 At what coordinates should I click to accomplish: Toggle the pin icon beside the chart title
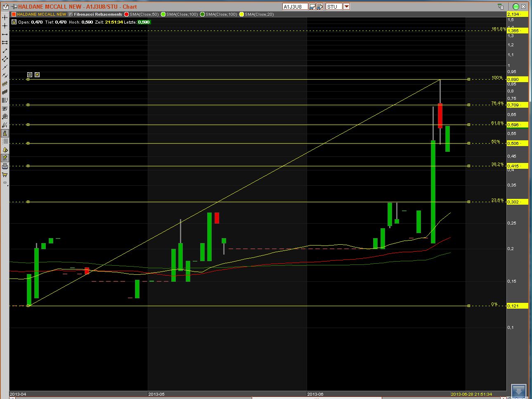[14, 7]
